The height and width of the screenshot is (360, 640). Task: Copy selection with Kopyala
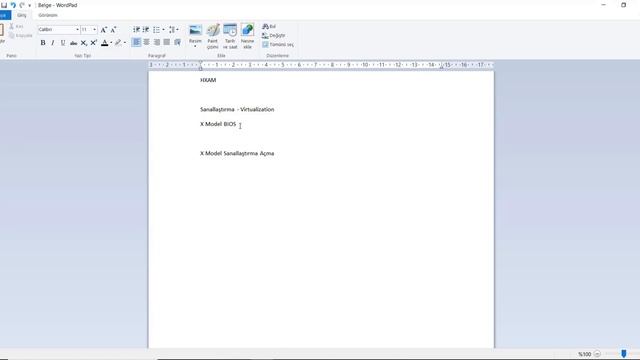click(x=20, y=36)
